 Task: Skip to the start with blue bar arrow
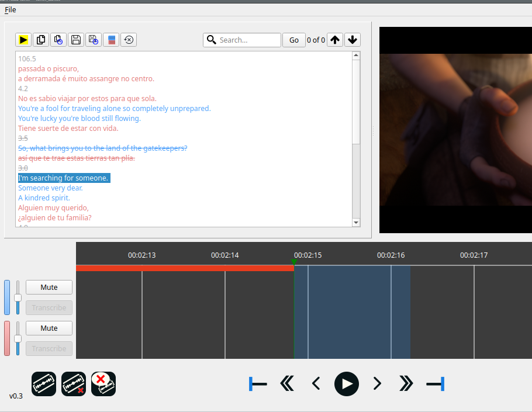point(258,384)
